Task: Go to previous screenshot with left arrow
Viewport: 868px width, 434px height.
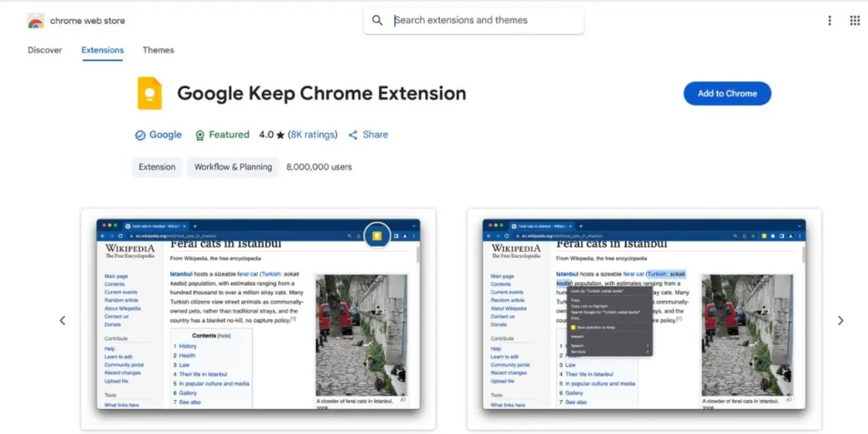Action: pyautogui.click(x=63, y=320)
